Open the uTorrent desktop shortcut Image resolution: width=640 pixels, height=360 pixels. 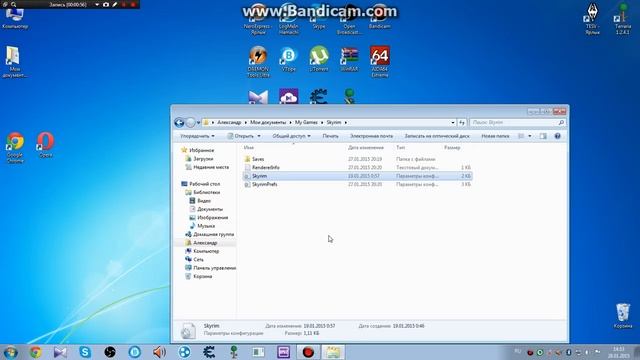[x=319, y=59]
